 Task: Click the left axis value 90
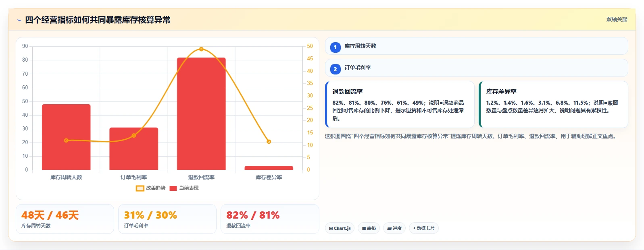click(25, 46)
